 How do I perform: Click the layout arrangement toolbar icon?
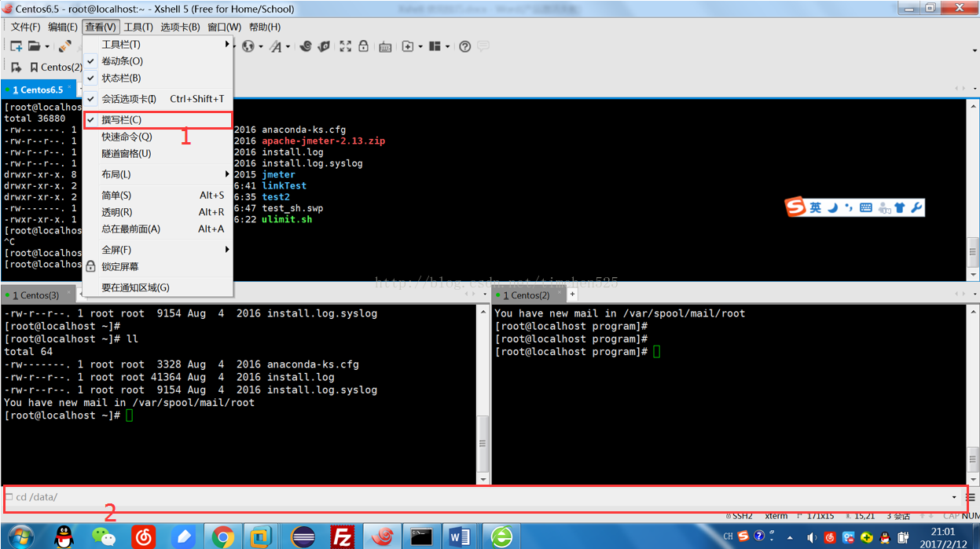435,46
